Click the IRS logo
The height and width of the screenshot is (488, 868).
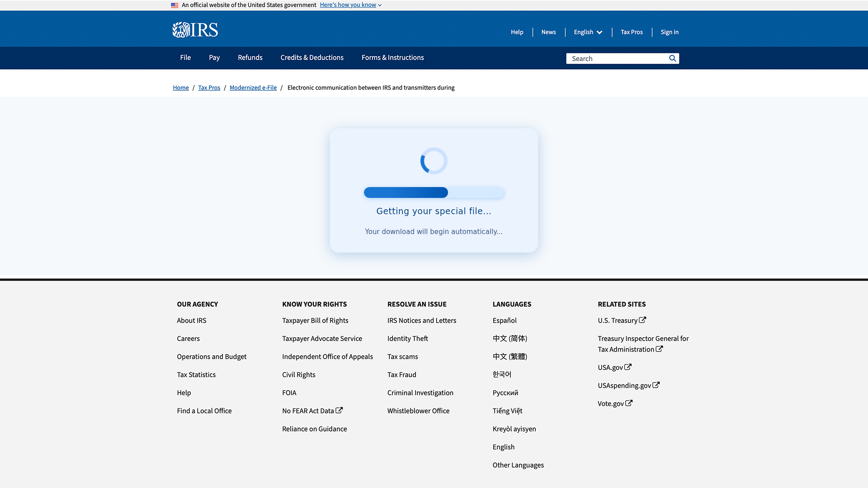tap(195, 30)
